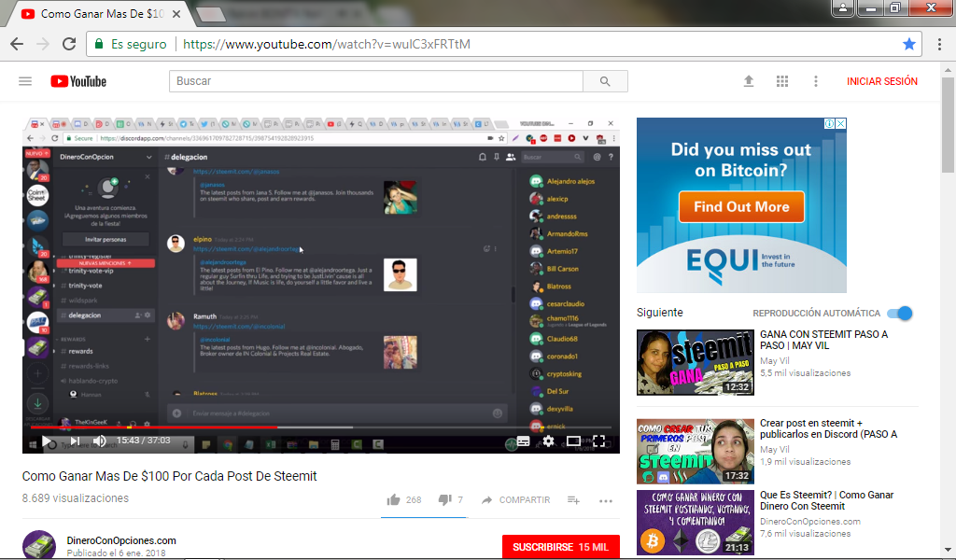Click the upload video icon

click(749, 81)
